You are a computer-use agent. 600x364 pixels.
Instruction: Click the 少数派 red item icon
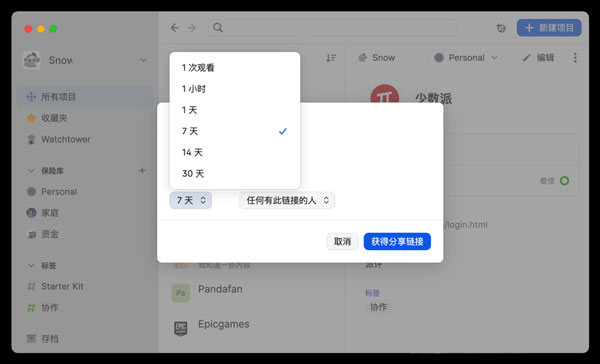click(x=385, y=95)
